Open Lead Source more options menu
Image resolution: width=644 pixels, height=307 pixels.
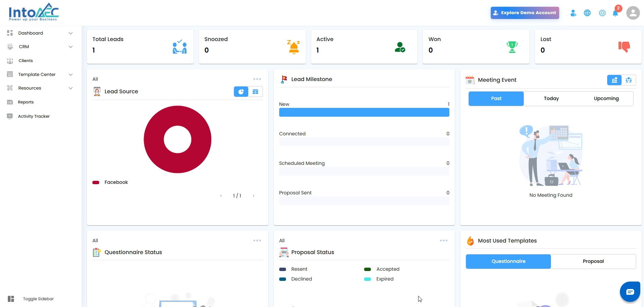(x=257, y=79)
